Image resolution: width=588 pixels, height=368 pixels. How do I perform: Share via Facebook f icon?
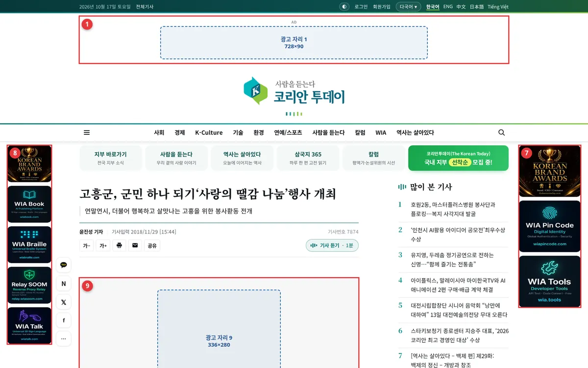[x=64, y=320]
